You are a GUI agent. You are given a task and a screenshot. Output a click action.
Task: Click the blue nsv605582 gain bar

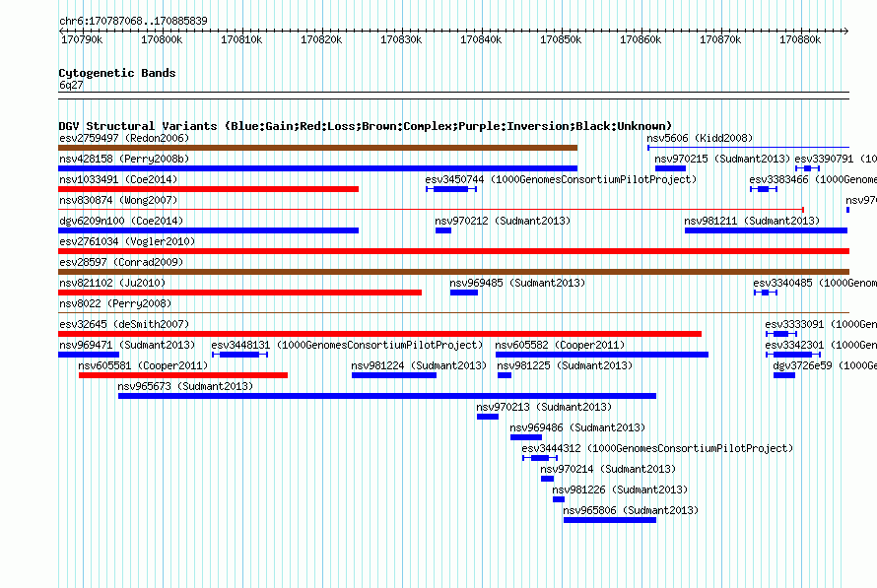(x=602, y=355)
